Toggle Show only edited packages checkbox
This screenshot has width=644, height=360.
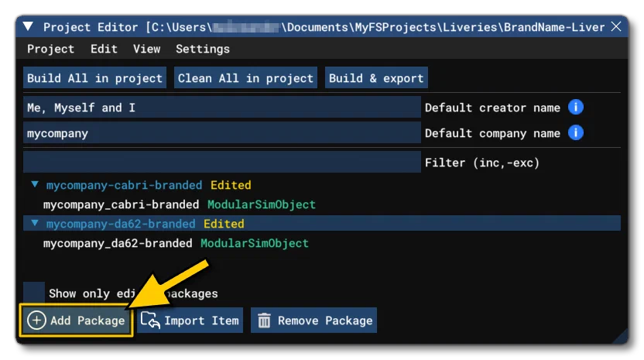pos(34,293)
